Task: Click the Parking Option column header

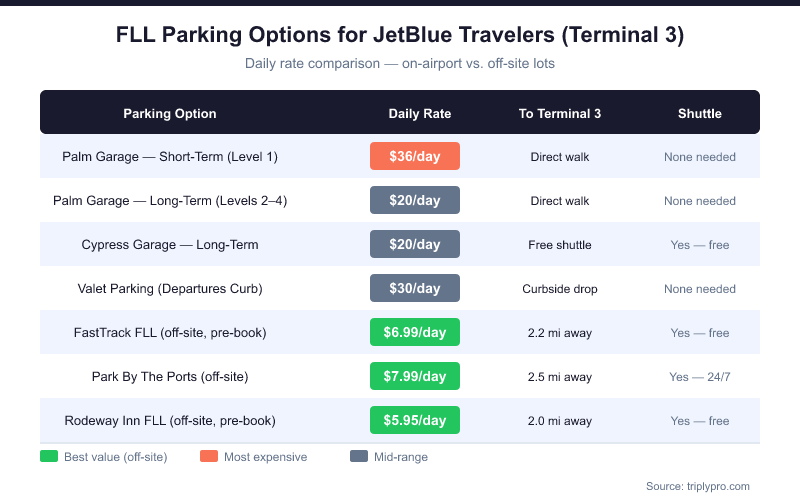Action: click(170, 114)
